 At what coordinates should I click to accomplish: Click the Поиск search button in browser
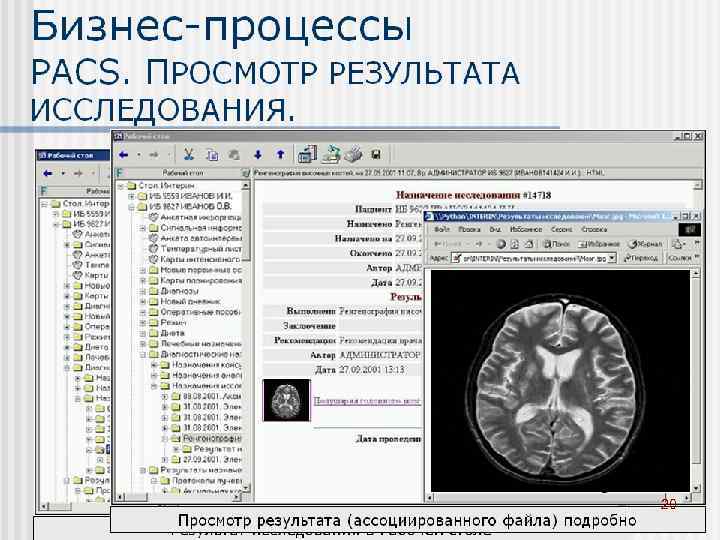pyautogui.click(x=557, y=244)
